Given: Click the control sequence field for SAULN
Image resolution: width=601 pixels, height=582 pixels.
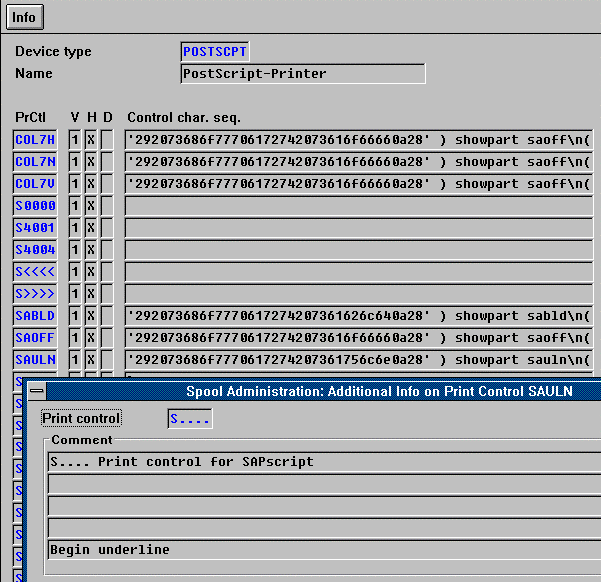Looking at the screenshot, I should pyautogui.click(x=358, y=360).
